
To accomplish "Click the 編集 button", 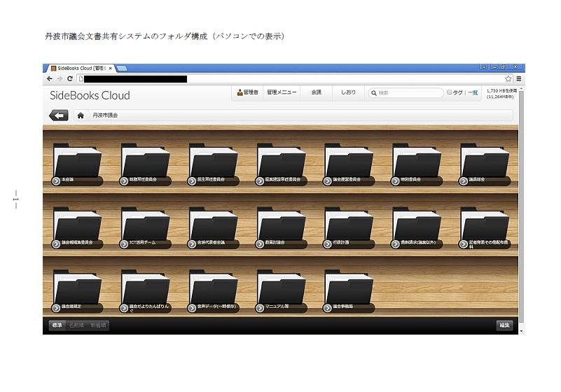I will [504, 325].
